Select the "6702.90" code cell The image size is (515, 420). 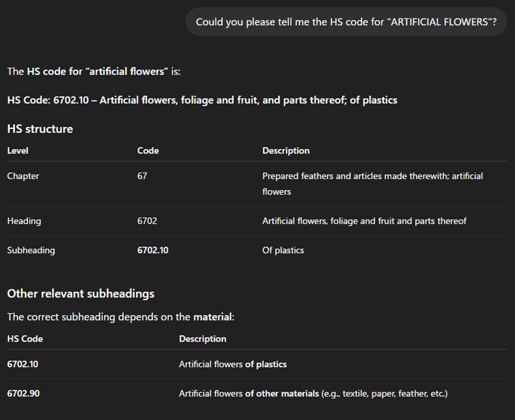(x=24, y=393)
